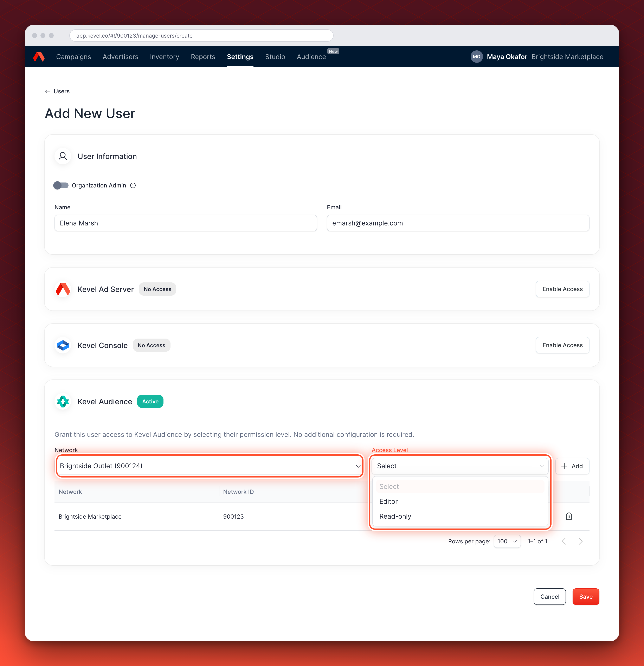Go to the previous page arrow

coord(564,541)
